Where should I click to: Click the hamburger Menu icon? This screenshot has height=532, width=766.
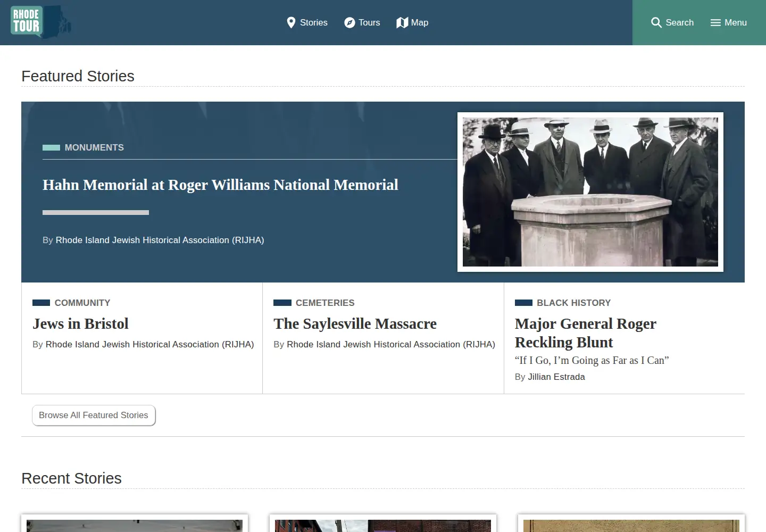[x=715, y=22]
